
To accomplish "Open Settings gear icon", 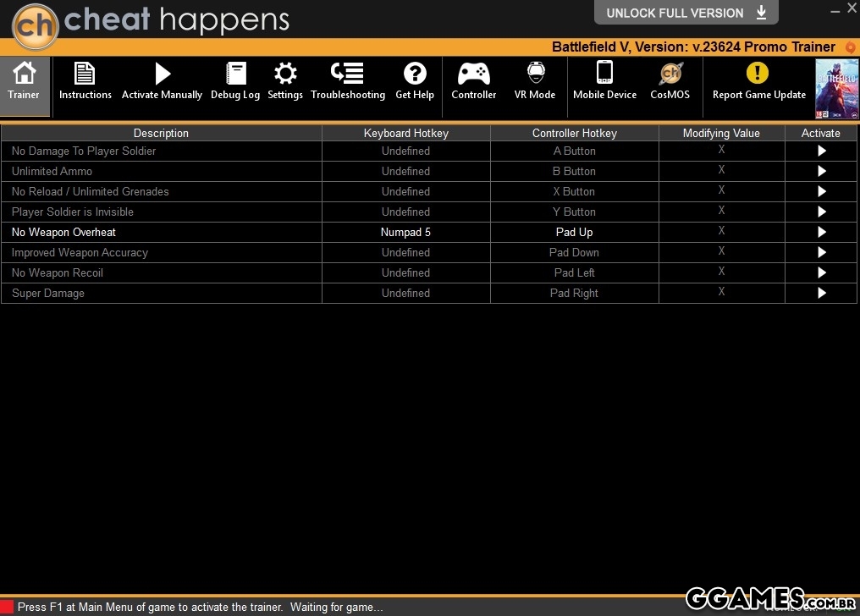I will (285, 75).
